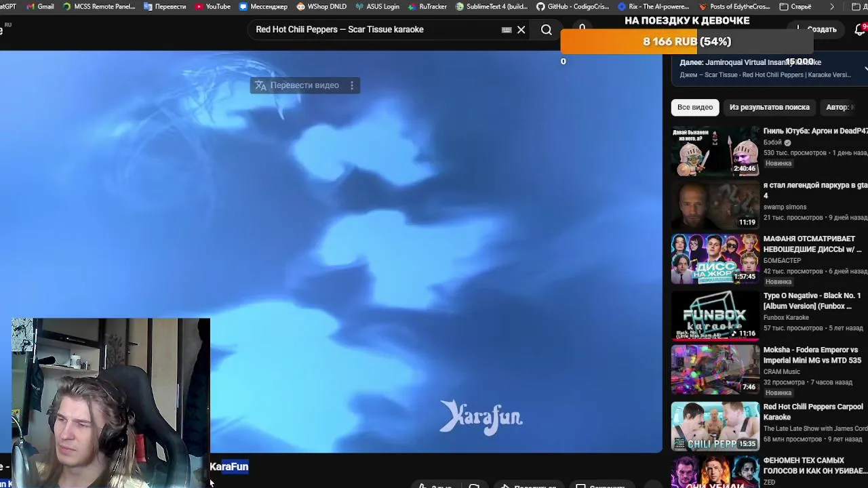Click the like thumbs-up button
Viewport: 868px width, 488px height.
(434, 485)
